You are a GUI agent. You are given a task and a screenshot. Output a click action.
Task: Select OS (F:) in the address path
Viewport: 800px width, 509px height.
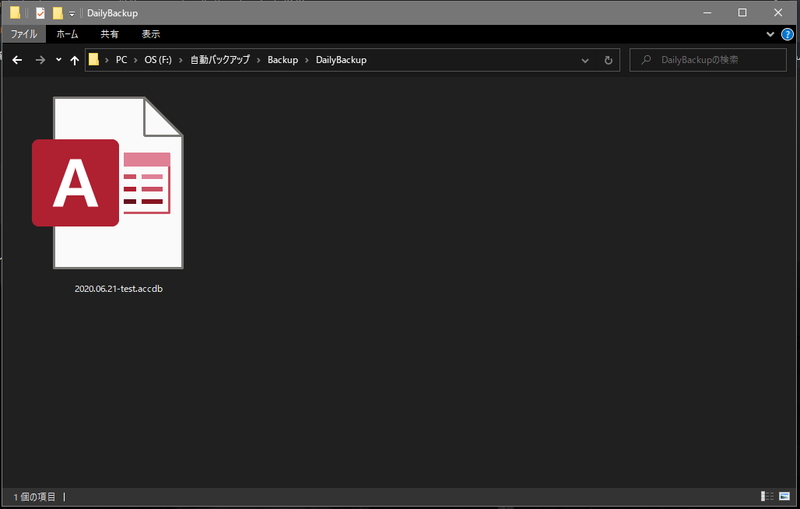tap(158, 60)
